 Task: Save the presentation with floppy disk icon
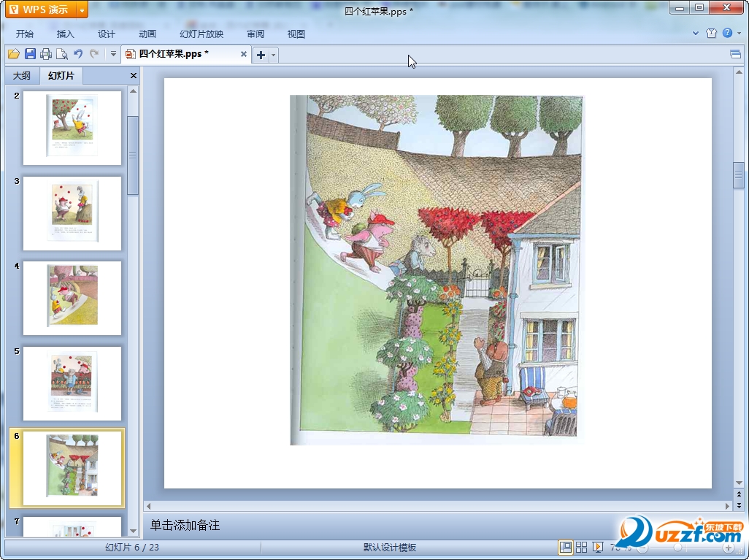coord(30,54)
